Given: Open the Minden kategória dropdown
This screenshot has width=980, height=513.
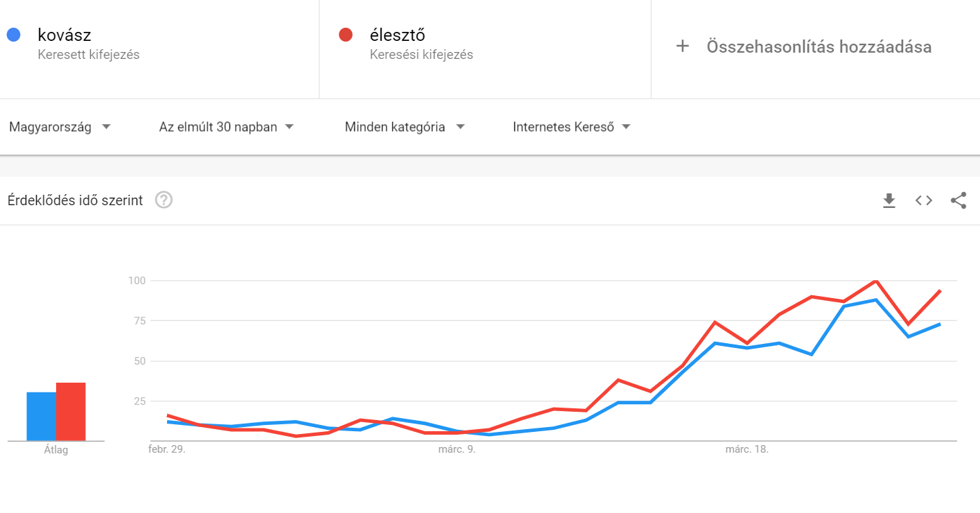Looking at the screenshot, I should click(404, 127).
